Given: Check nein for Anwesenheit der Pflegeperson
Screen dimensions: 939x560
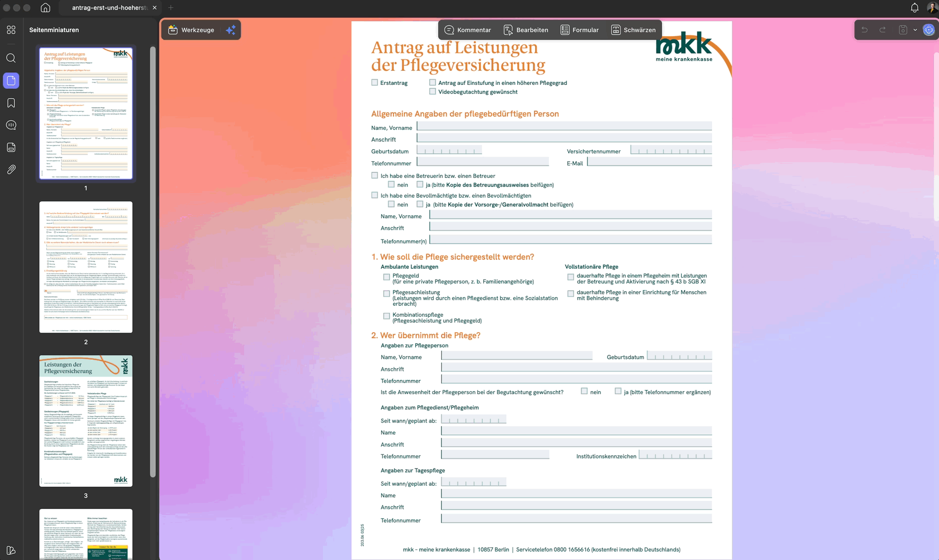Looking at the screenshot, I should pyautogui.click(x=584, y=391).
